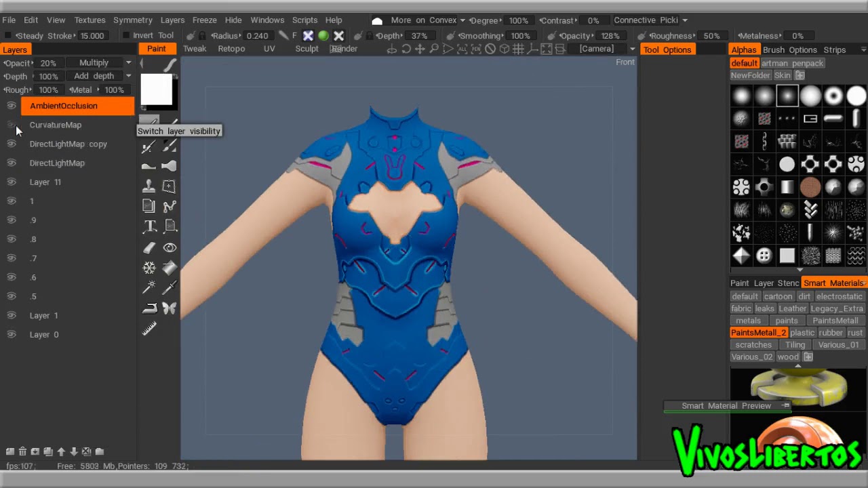Select the iron smoothing tool

149,308
